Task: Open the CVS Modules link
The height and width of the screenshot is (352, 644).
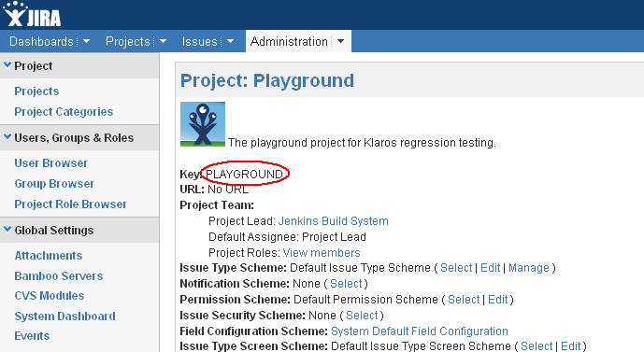Action: tap(50, 295)
